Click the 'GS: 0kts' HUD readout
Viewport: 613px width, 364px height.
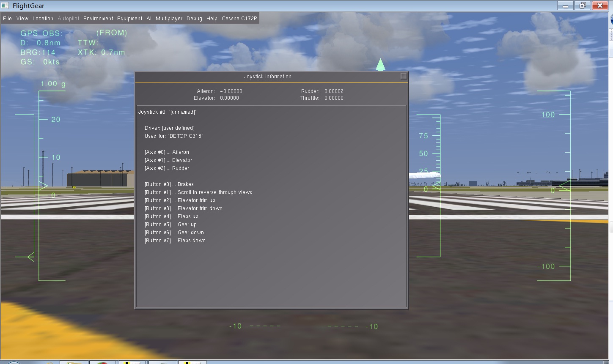click(x=40, y=62)
